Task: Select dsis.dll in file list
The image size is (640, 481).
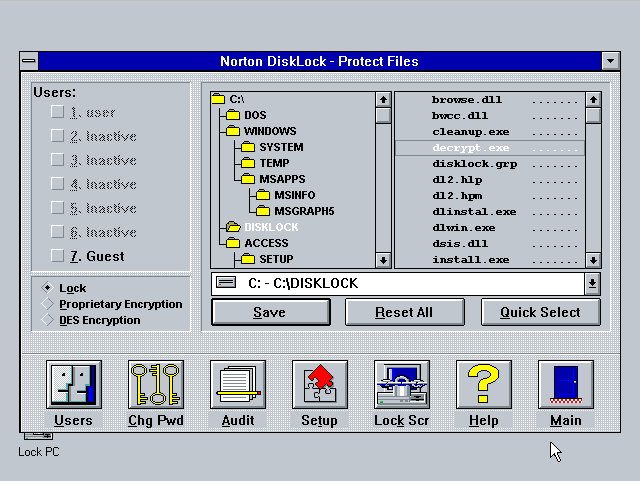Action: (x=490, y=243)
